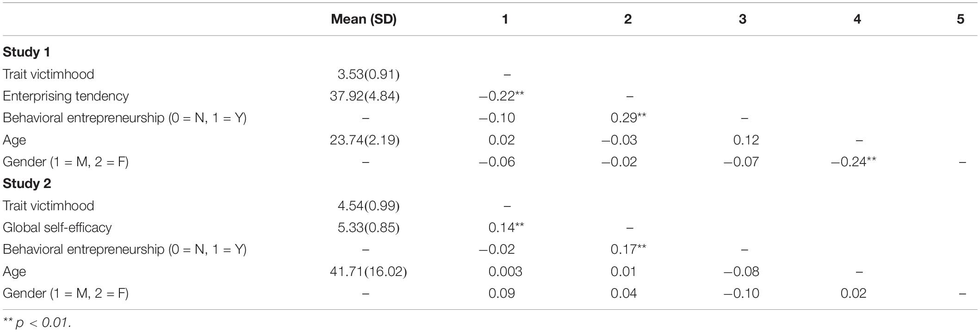Click Enterprising tendency row label
The image size is (980, 332).
[x=66, y=96]
